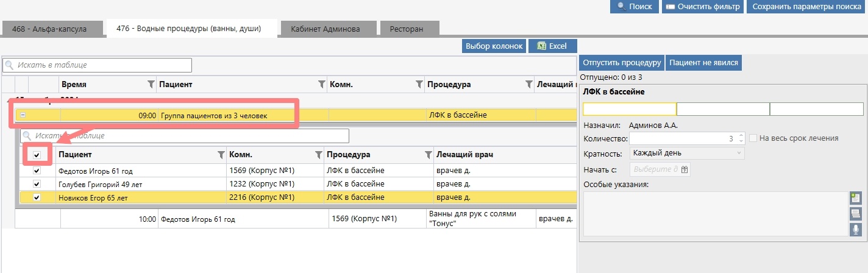
Task: Click the templates list icon beside special instructions
Action: [x=856, y=213]
